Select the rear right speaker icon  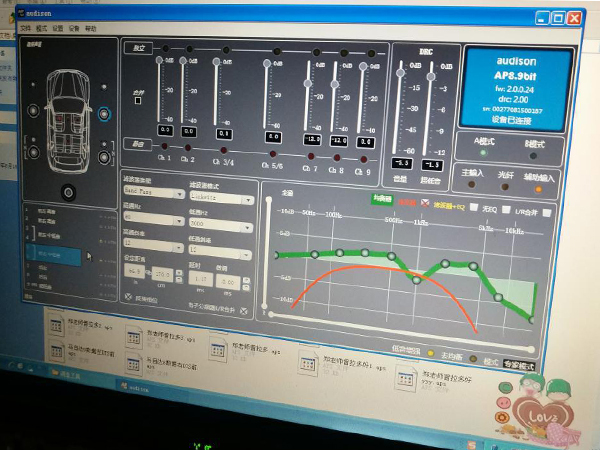point(104,157)
